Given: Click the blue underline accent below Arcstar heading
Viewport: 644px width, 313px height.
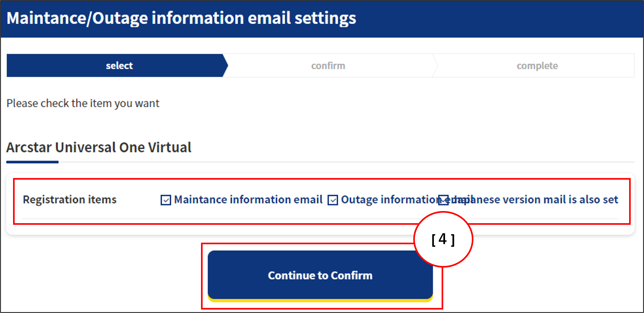Looking at the screenshot, I should coord(32,162).
